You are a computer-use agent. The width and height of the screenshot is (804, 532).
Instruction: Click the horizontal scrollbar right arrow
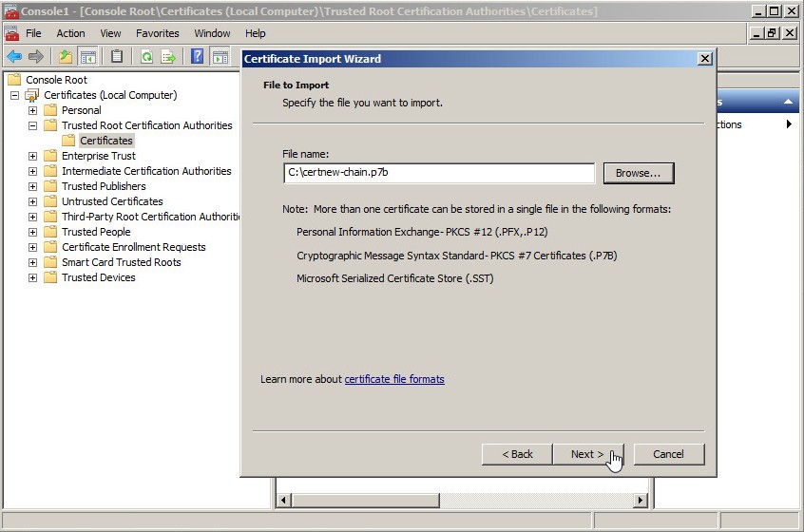641,500
